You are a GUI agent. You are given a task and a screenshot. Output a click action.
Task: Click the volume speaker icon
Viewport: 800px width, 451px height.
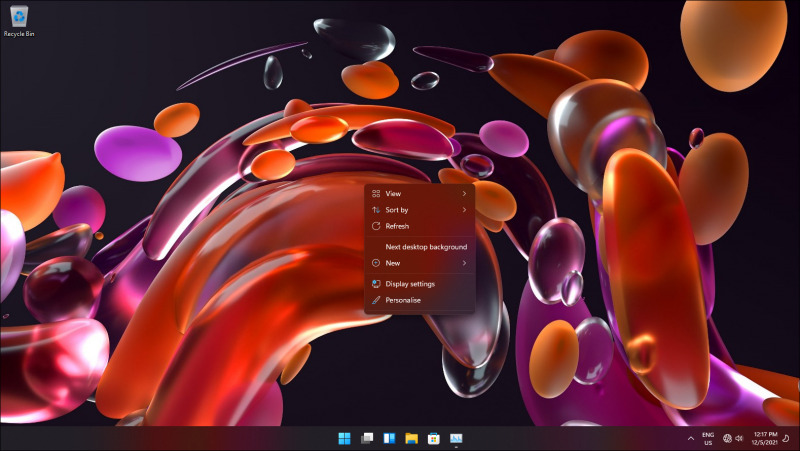click(739, 438)
